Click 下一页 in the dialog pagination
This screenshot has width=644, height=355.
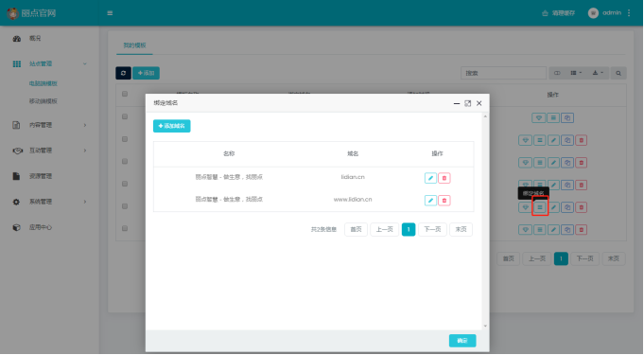432,229
